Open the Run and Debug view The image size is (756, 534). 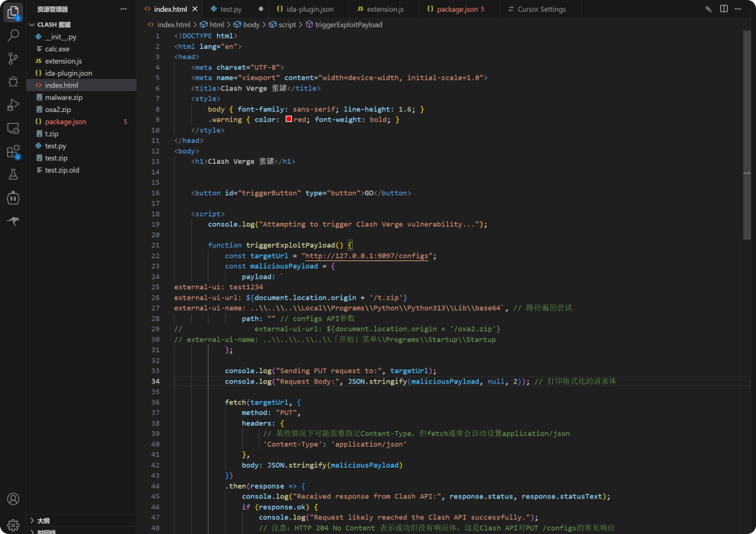pos(13,104)
